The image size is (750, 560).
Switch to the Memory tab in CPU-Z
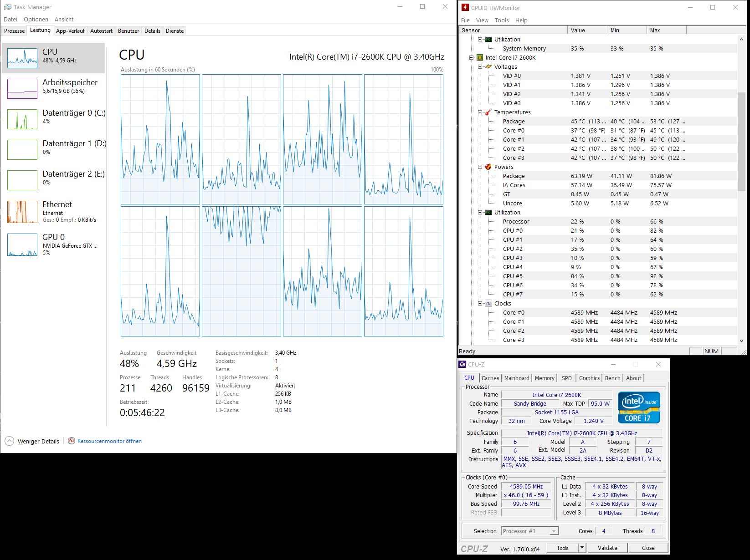(545, 378)
